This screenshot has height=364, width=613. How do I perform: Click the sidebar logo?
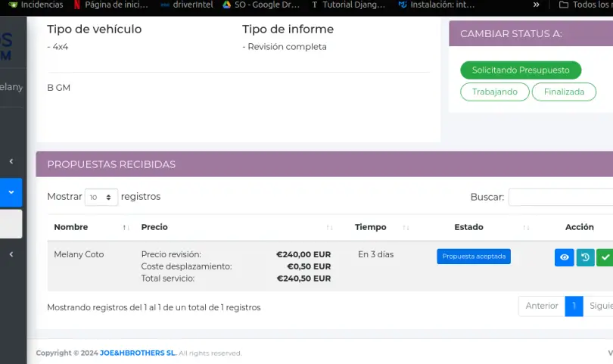pyautogui.click(x=7, y=46)
